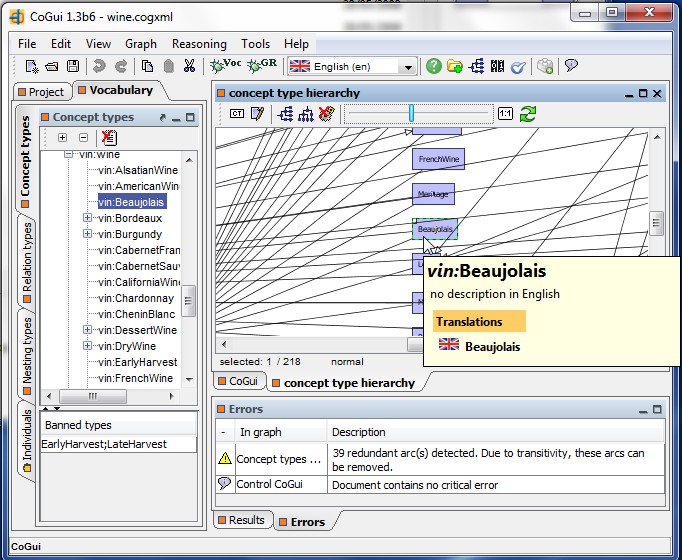The height and width of the screenshot is (560, 682).
Task: Open the language combo box English (en)
Action: (x=352, y=67)
